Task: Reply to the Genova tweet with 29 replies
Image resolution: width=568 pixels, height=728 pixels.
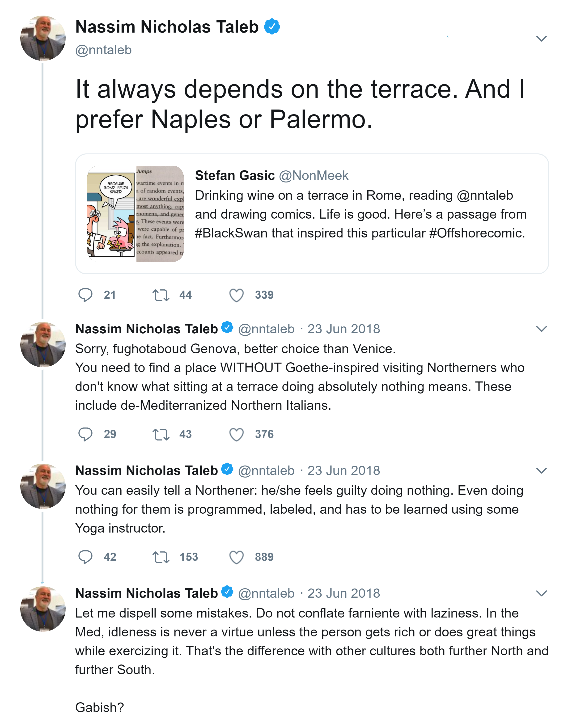Action: (x=85, y=434)
